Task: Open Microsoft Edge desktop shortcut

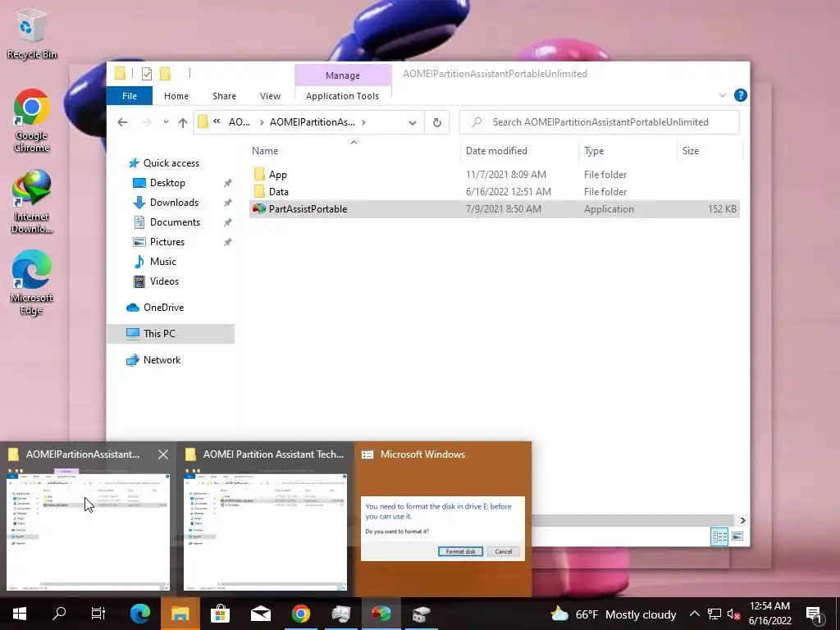Action: tap(31, 283)
